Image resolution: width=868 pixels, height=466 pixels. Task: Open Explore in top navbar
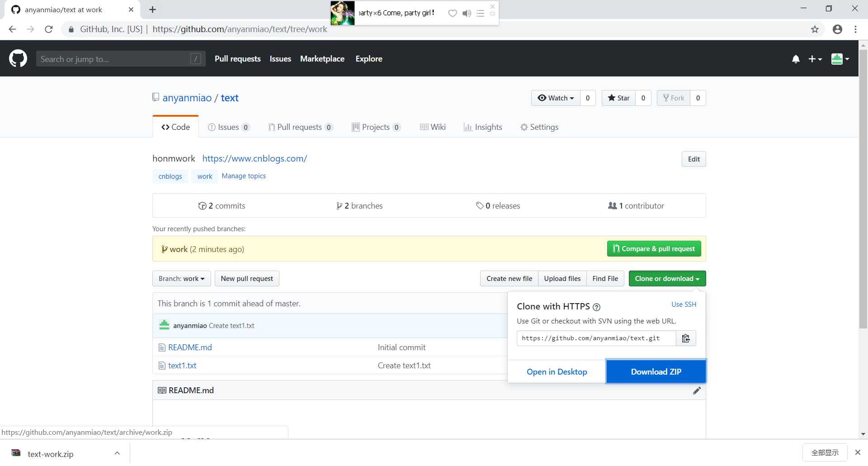click(x=369, y=59)
